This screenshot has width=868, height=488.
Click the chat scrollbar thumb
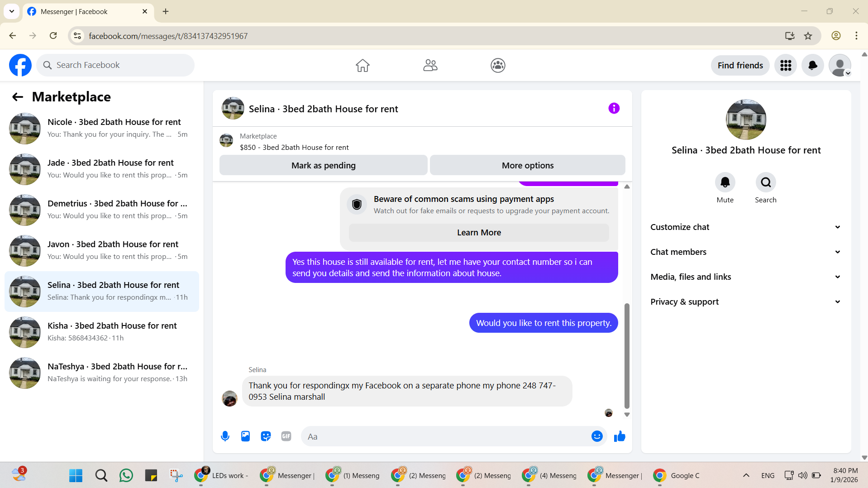(x=627, y=356)
